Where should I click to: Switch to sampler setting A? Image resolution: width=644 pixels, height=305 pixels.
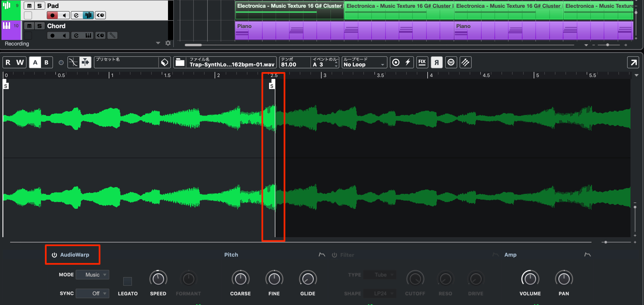[x=35, y=62]
